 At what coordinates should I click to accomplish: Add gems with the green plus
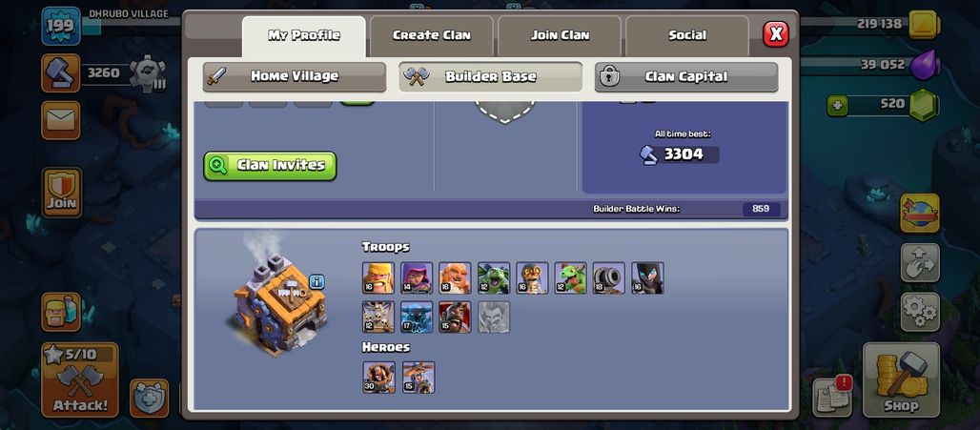pos(838,105)
